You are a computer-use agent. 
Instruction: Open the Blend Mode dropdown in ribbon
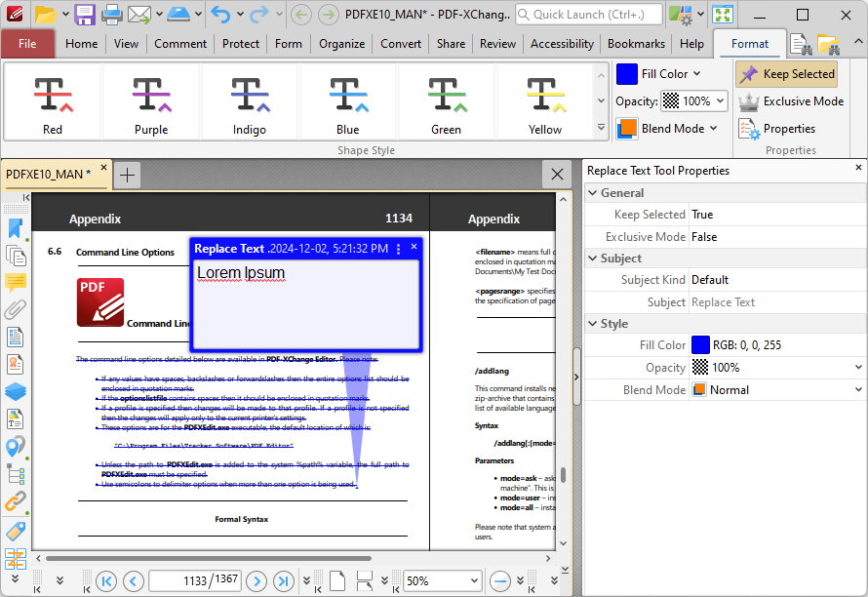(x=713, y=129)
